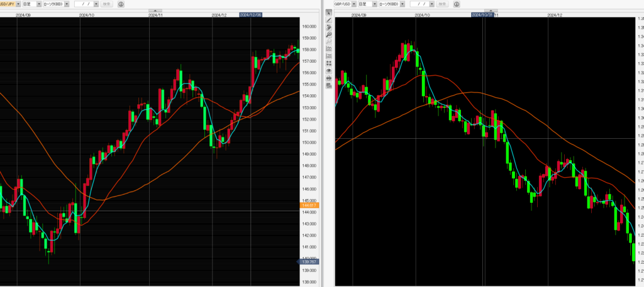Open the GBP/USD currency pair dropdown
This screenshot has height=287, width=644.
point(354,4)
